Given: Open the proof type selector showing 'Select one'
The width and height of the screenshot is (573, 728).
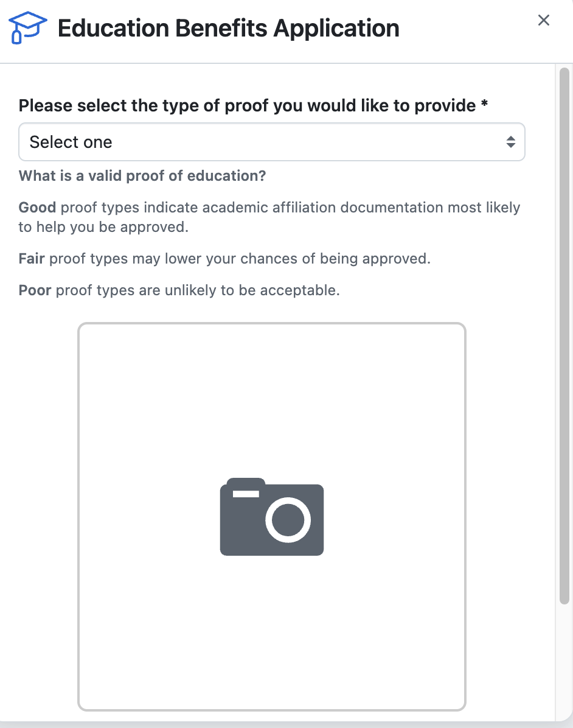Looking at the screenshot, I should (271, 141).
